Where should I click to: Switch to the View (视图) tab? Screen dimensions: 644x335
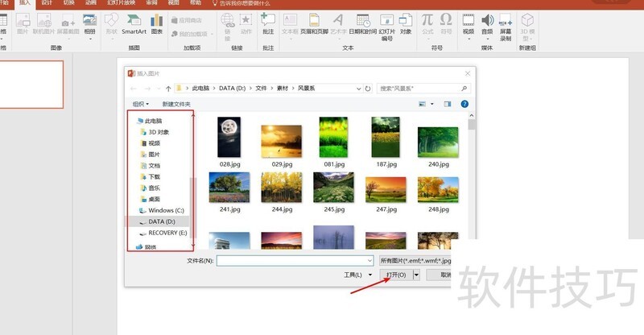[173, 3]
